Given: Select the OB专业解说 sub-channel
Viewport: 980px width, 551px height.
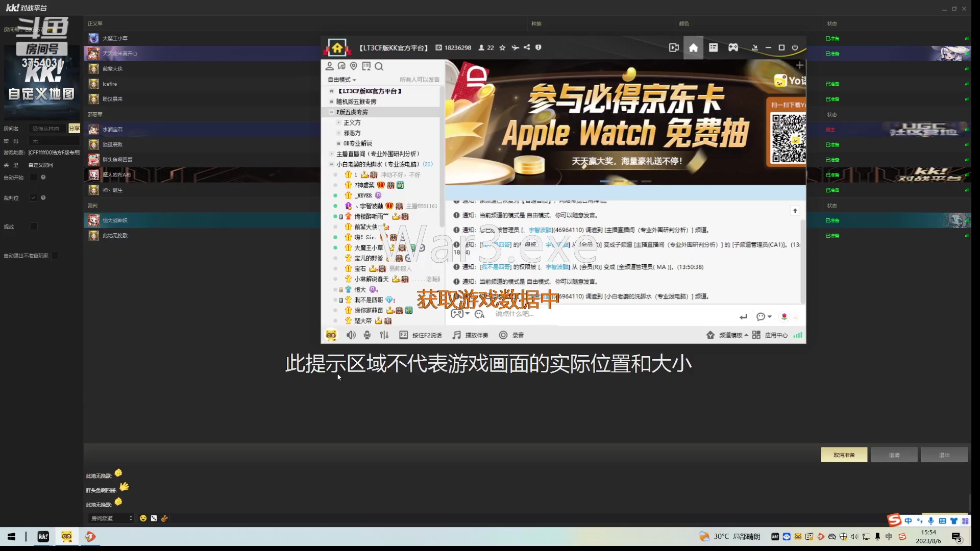Looking at the screenshot, I should coord(357,144).
